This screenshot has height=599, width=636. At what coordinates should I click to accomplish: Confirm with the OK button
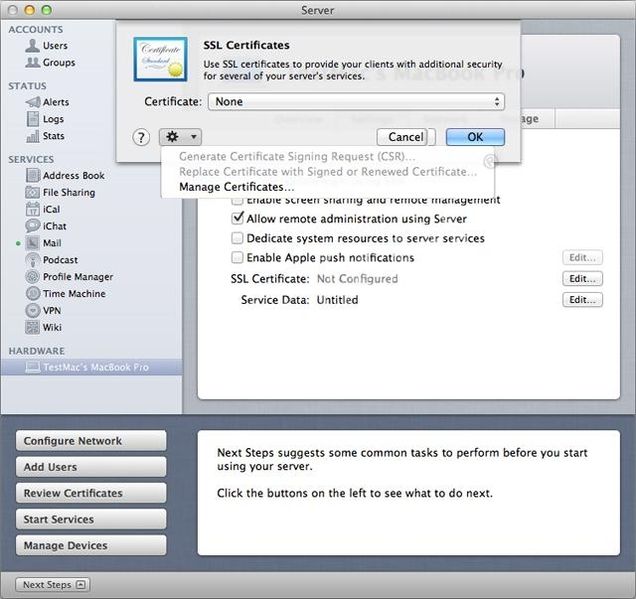475,137
